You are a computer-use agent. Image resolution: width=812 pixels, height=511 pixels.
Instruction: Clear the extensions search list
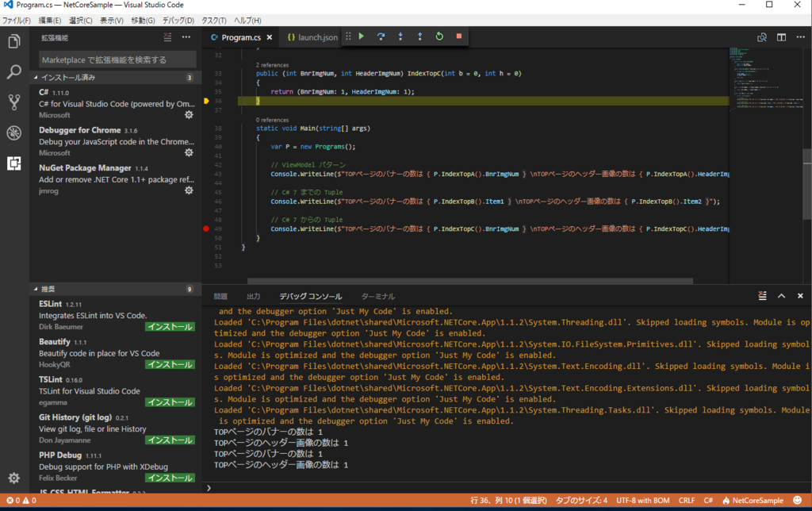[167, 37]
